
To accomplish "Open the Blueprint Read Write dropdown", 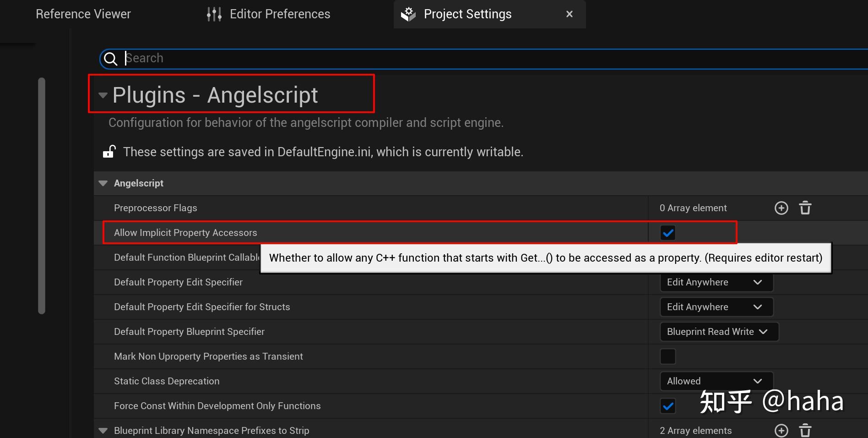I will [718, 331].
